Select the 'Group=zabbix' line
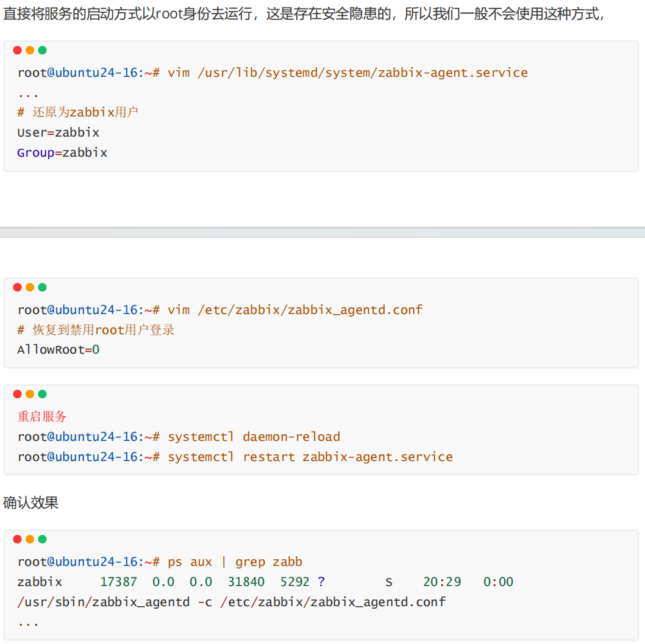645x644 pixels. 62,152
